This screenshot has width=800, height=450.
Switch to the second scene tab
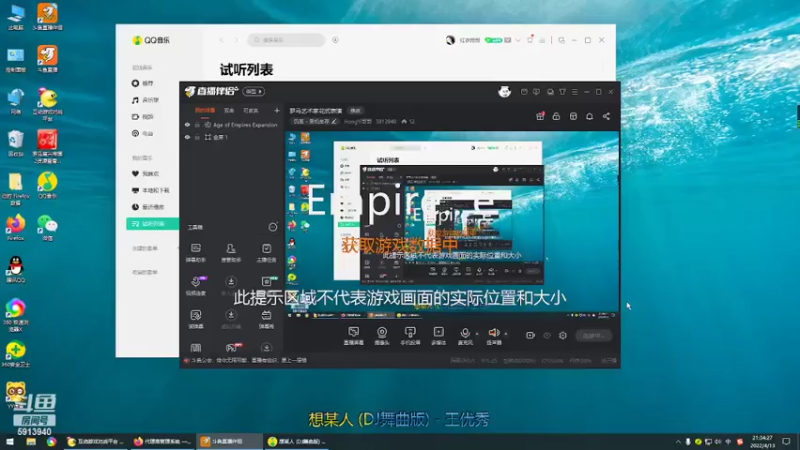(x=229, y=110)
